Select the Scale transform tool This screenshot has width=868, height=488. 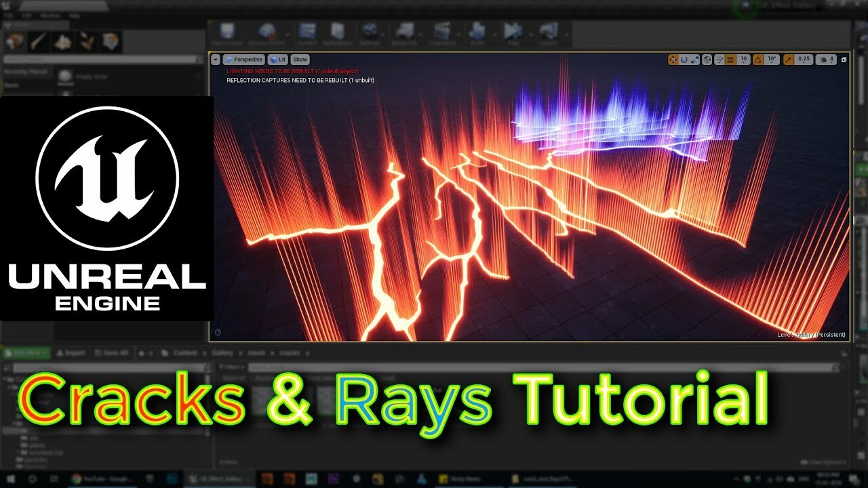[694, 60]
